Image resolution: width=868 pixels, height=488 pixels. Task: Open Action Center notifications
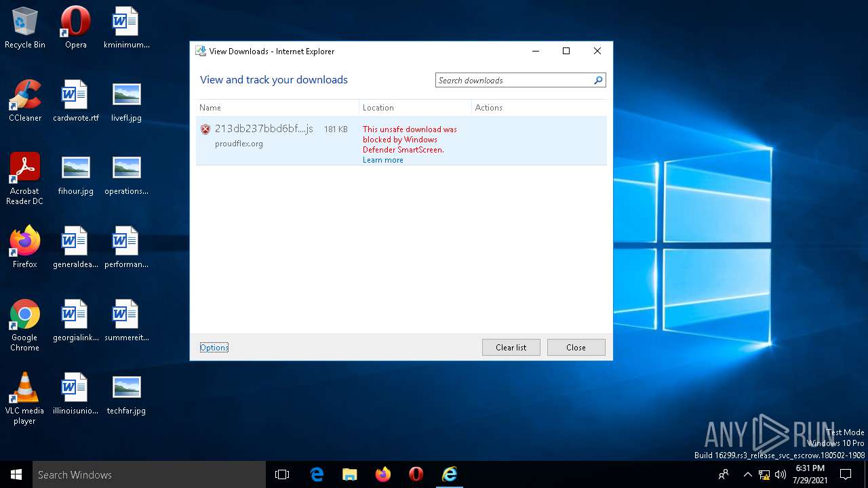tap(846, 474)
